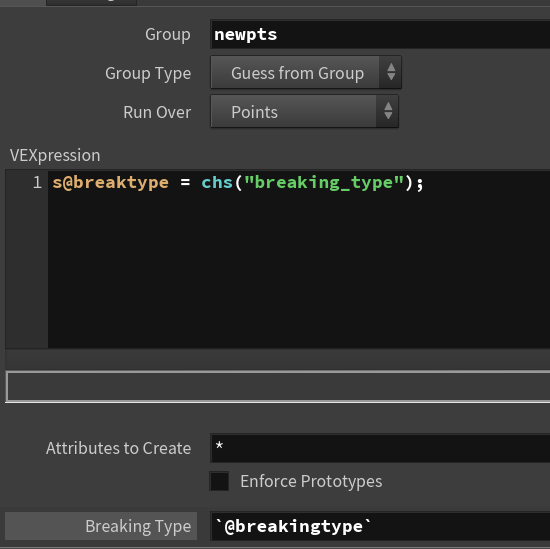Click the Attributes to Create label
Viewport: 550px width, 549px height.
pos(118,448)
